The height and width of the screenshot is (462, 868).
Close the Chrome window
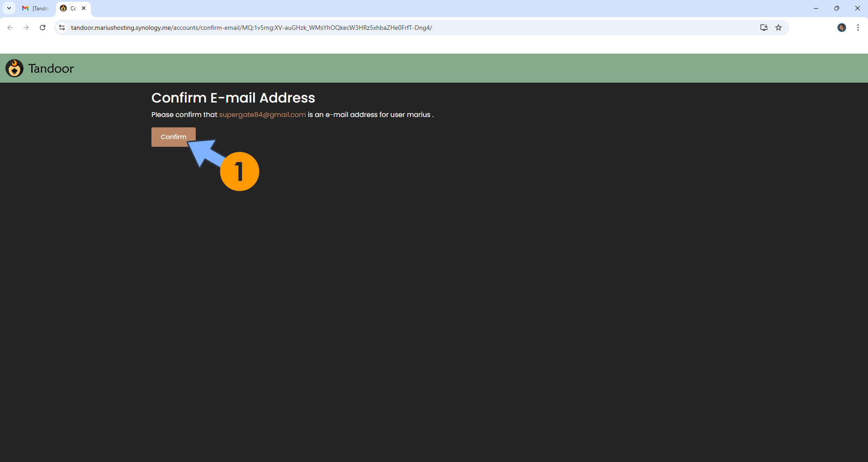click(857, 8)
